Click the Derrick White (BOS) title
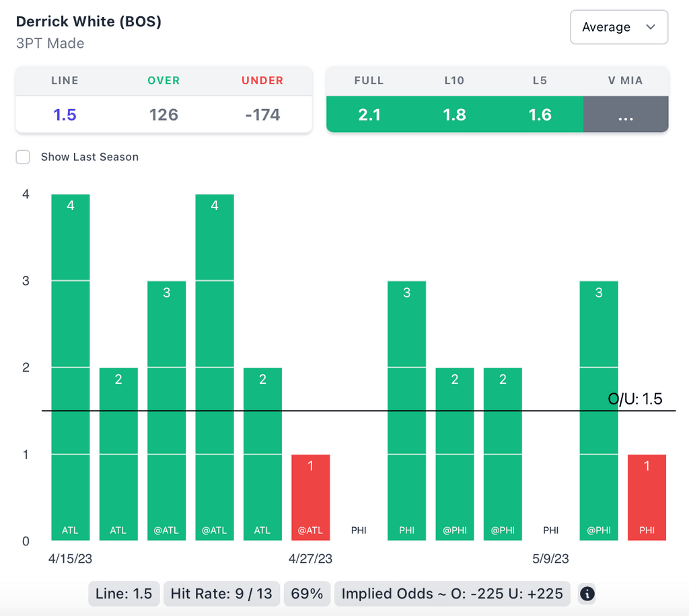The image size is (689, 616). [x=89, y=21]
